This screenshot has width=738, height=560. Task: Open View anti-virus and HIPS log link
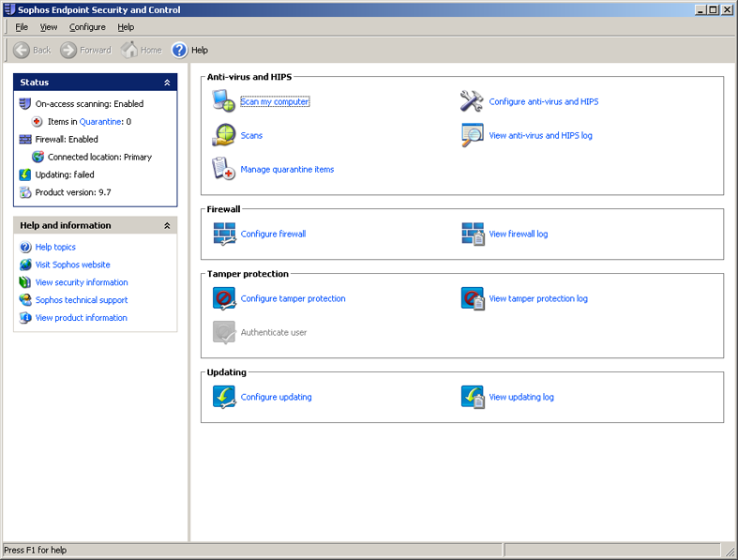(x=540, y=135)
